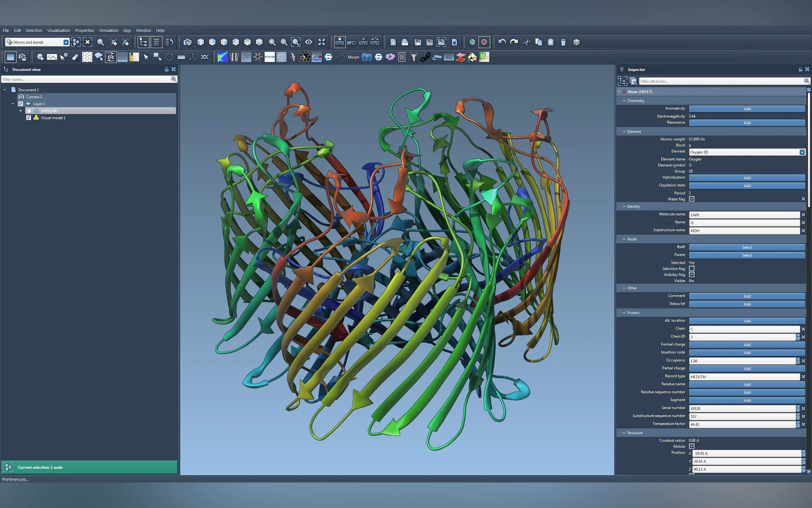The width and height of the screenshot is (812, 508).
Task: Click Select button for Parent node
Action: [x=746, y=255]
